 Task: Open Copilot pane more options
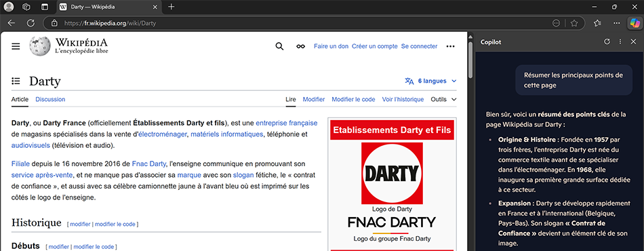pos(620,42)
